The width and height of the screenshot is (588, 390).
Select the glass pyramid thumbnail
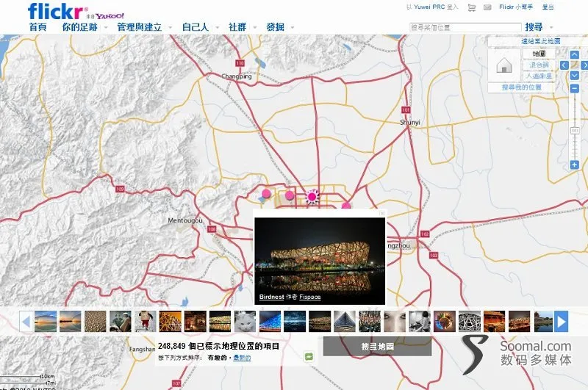click(x=345, y=322)
